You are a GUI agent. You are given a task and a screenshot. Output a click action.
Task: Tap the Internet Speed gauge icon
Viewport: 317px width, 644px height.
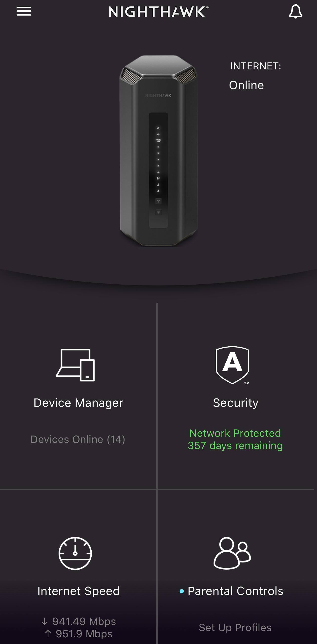pos(75,554)
